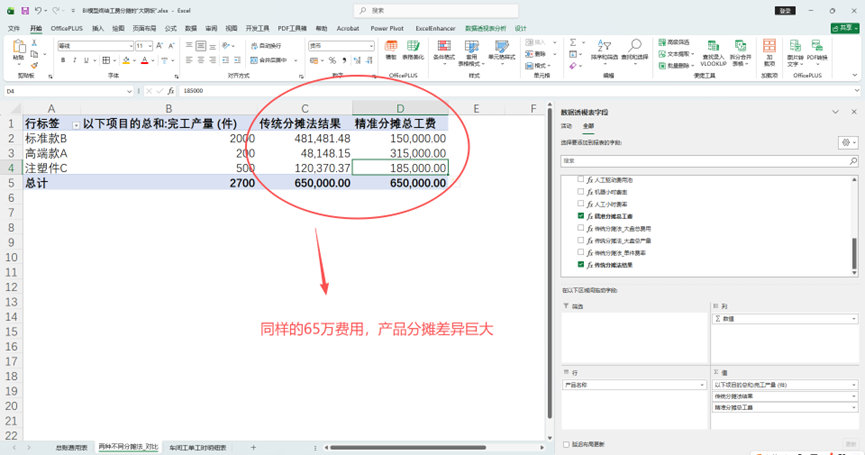The height and width of the screenshot is (455, 865).
Task: Switch to the 公式 (Formulas) ribbon tab
Action: pos(171,28)
